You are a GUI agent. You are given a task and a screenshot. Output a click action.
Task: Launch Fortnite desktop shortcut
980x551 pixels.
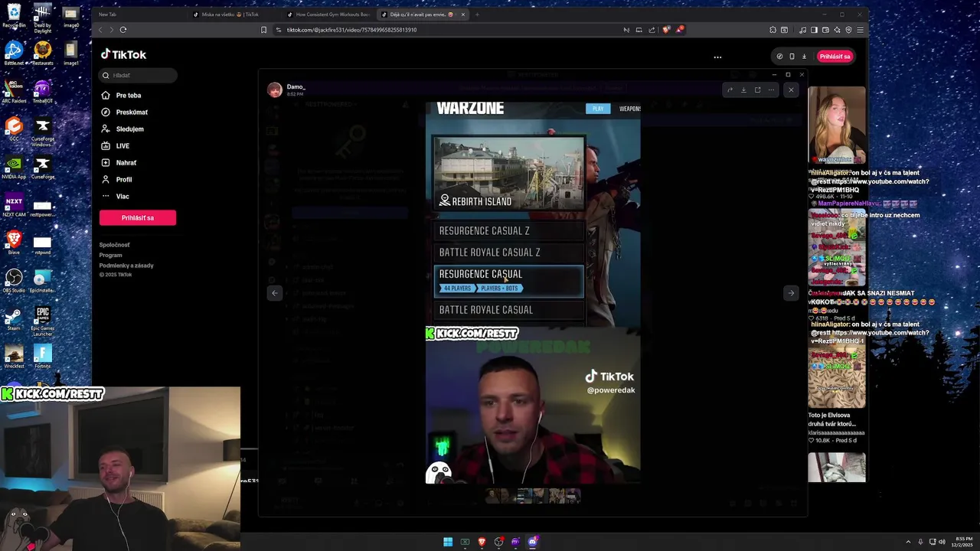click(x=43, y=356)
